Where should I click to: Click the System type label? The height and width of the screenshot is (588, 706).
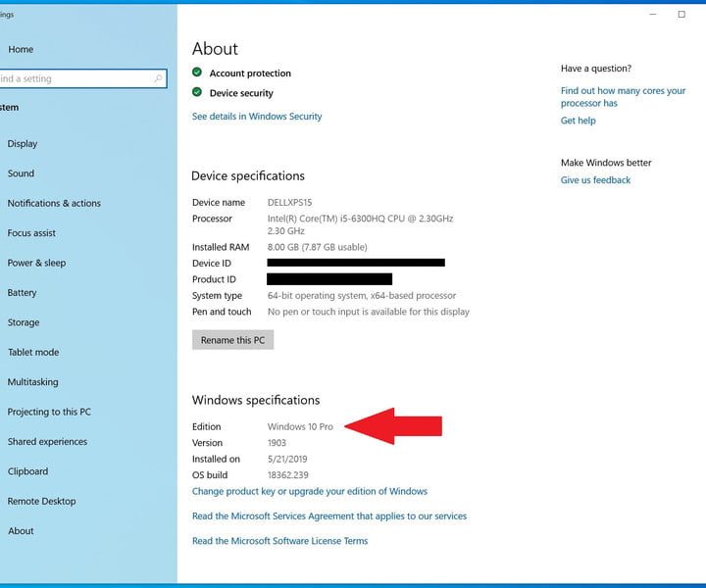tap(217, 296)
